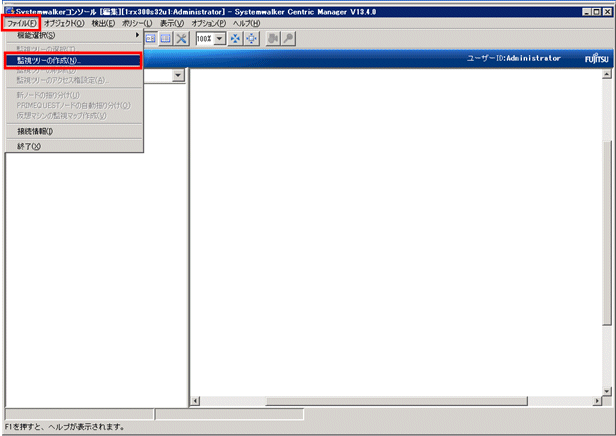Click the crossed tools settings icon
The image size is (616, 436).
click(x=181, y=38)
